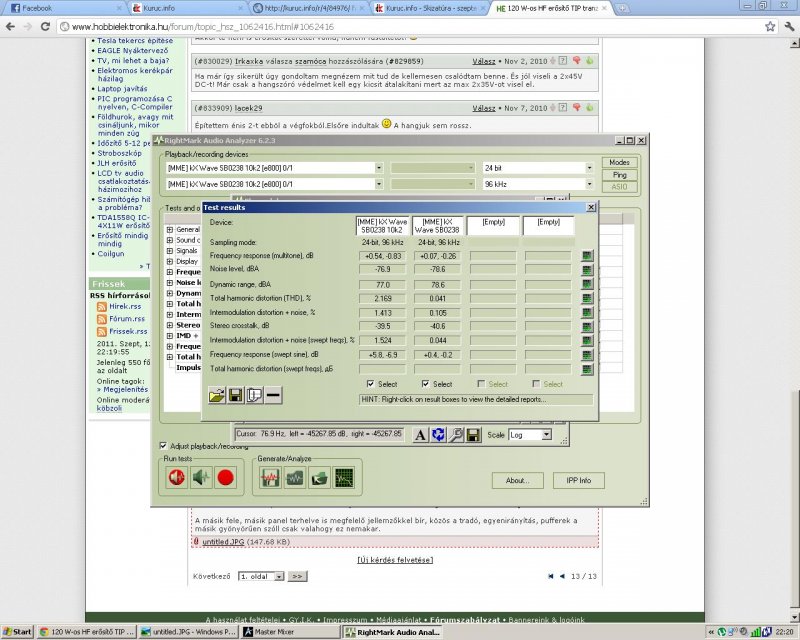This screenshot has height=640, width=800.
Task: Click THD result value 2.169
Action: [383, 299]
